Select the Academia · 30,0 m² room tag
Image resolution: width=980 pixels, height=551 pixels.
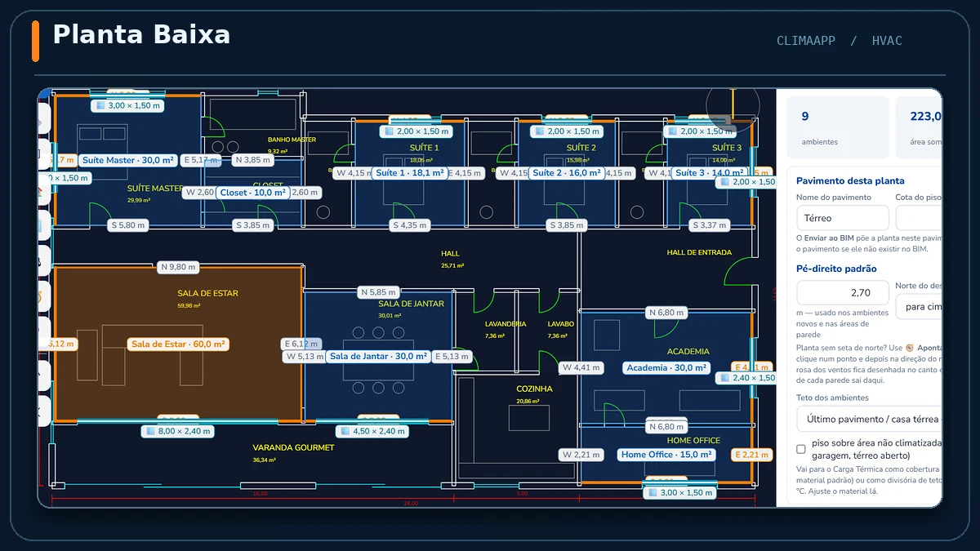pyautogui.click(x=666, y=368)
